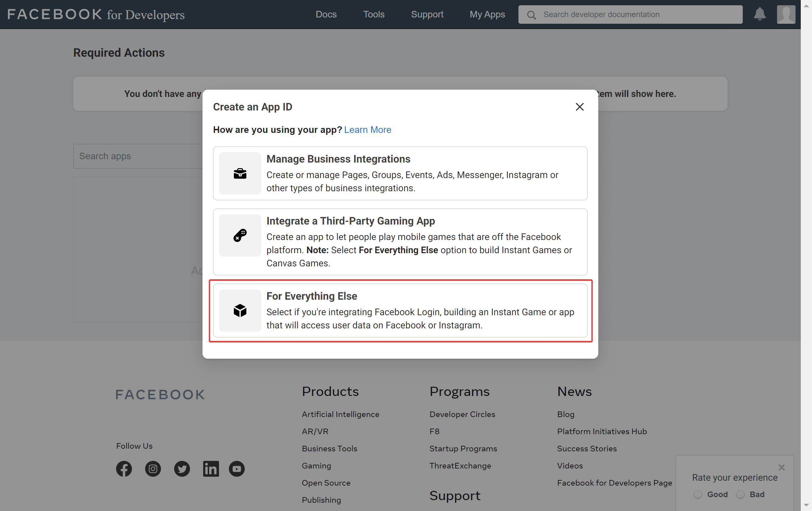Open the Docs menu
Viewport: 812px width, 511px height.
coord(326,14)
